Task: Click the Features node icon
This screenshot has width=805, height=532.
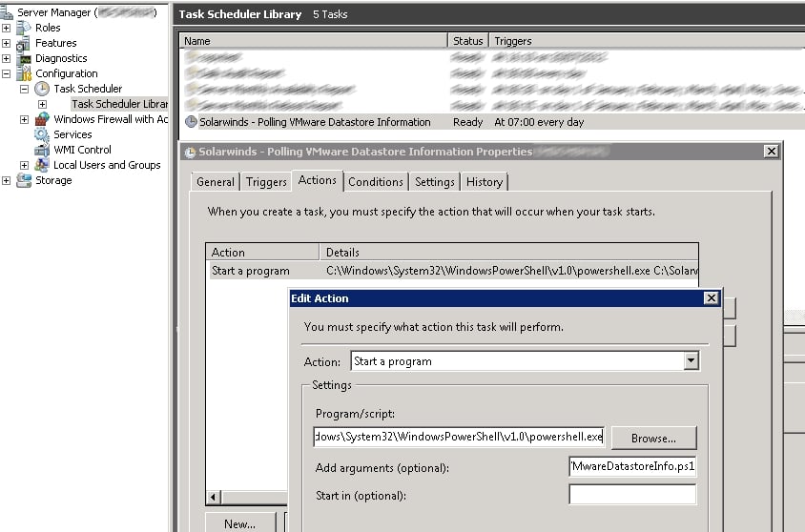Action: click(x=24, y=43)
